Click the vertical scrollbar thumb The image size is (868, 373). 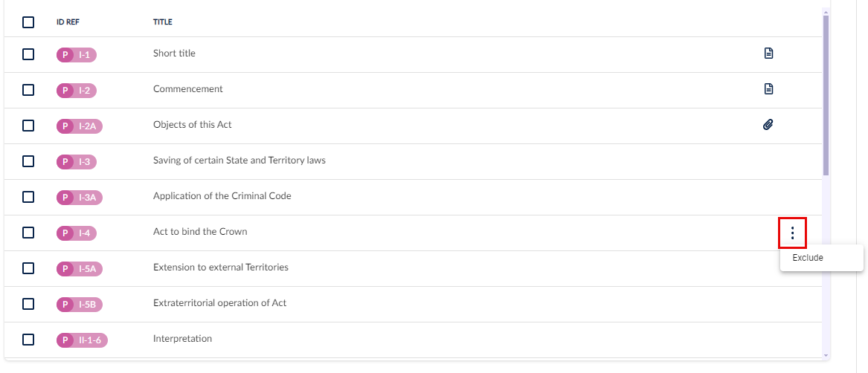tap(826, 95)
